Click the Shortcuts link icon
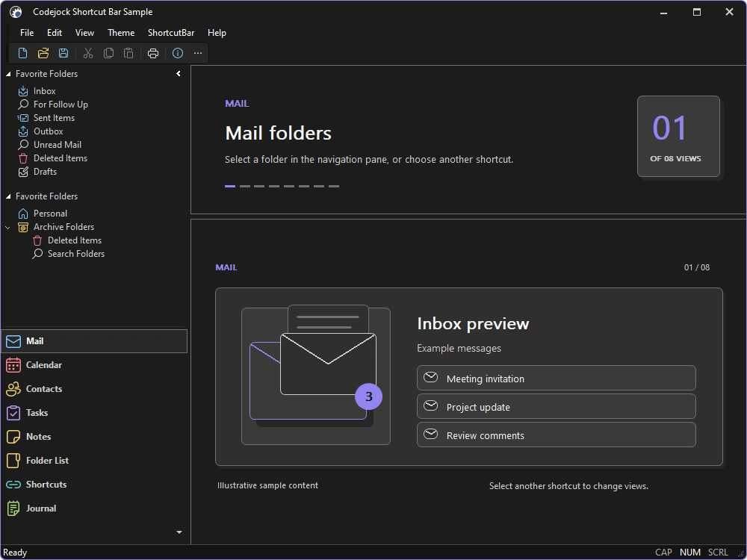 coord(13,485)
